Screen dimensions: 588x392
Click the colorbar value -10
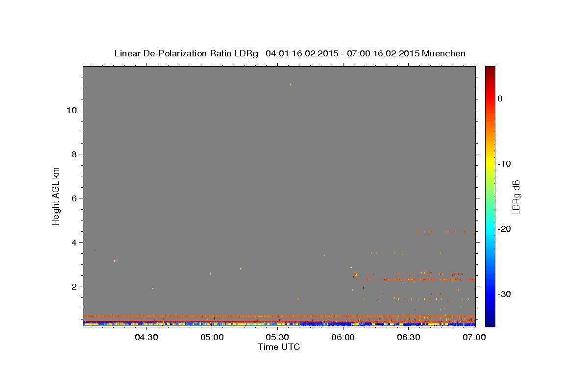[x=504, y=164]
